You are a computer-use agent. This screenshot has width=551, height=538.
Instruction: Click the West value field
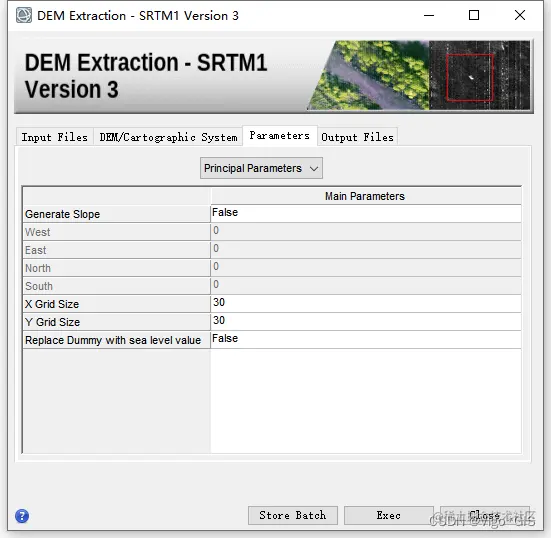[366, 231]
